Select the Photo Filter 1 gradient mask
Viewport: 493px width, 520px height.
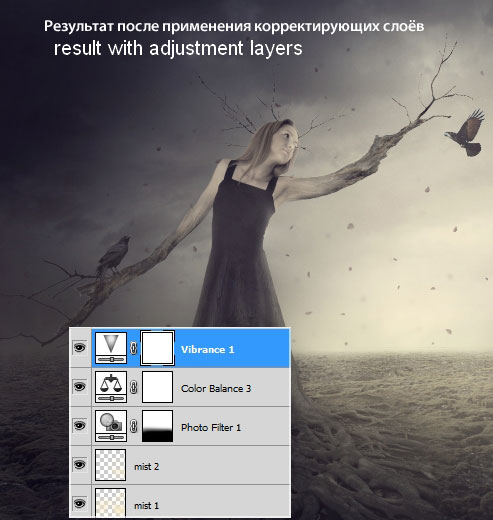click(x=157, y=426)
